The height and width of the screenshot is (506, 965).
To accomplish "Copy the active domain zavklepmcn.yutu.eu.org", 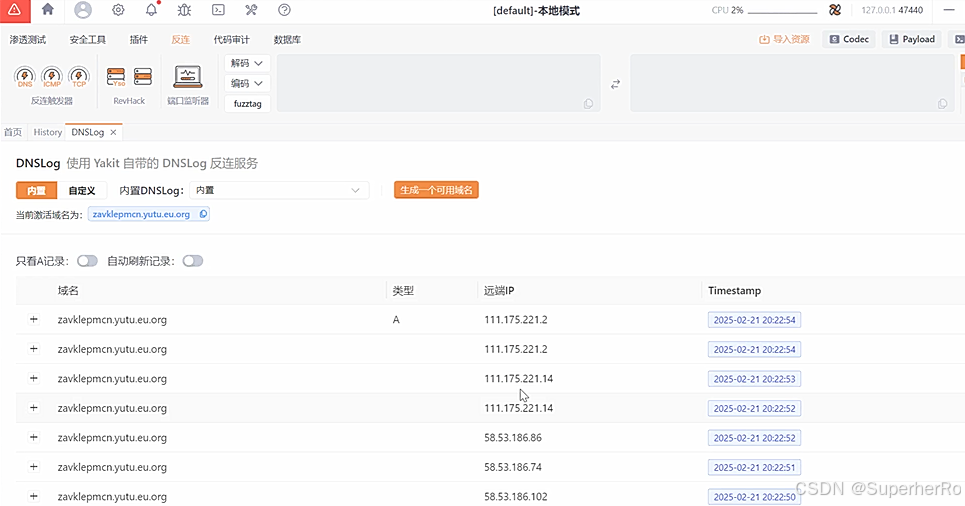I will click(x=203, y=214).
